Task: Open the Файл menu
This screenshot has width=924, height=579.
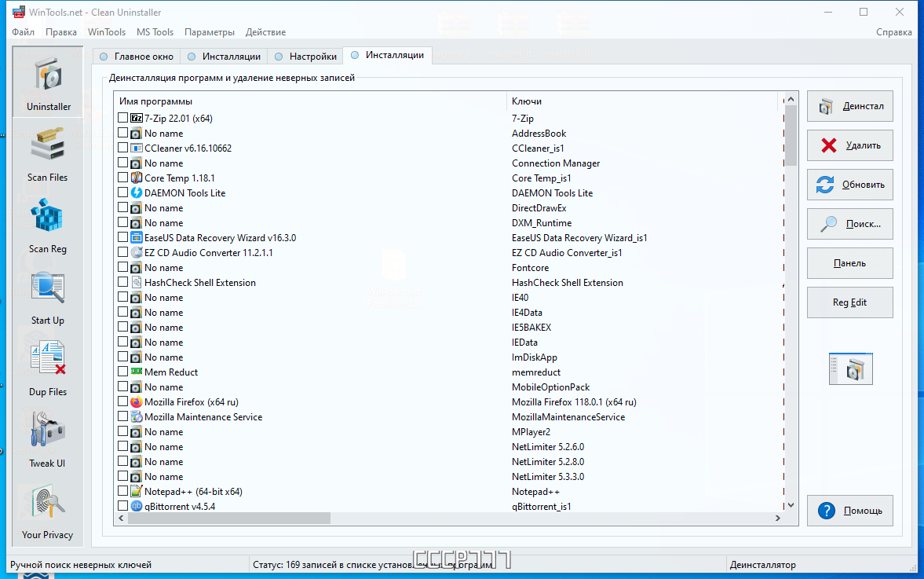Action: click(x=23, y=32)
